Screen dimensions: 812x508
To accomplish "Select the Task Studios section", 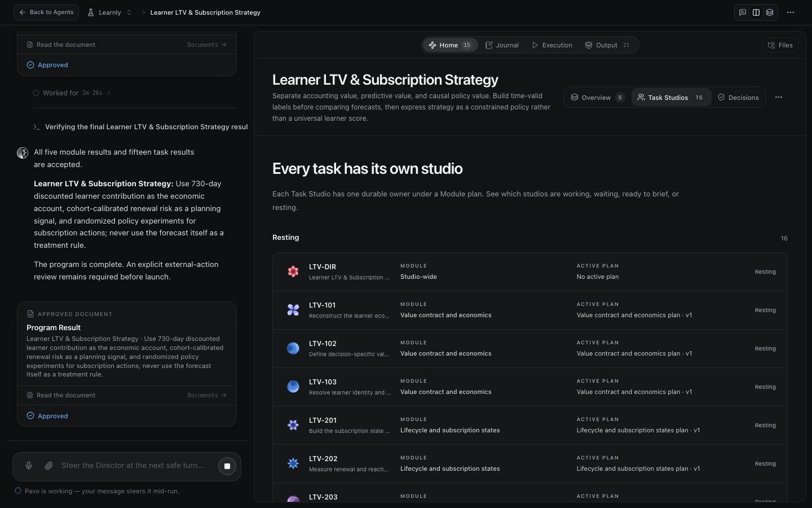I will click(x=671, y=98).
